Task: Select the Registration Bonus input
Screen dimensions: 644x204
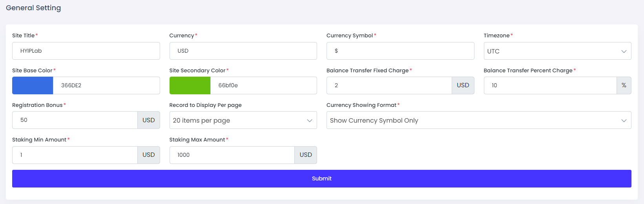Action: tap(75, 120)
